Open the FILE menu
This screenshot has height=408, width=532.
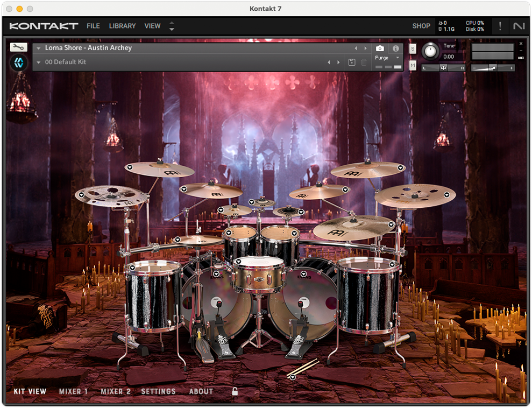[x=93, y=26]
